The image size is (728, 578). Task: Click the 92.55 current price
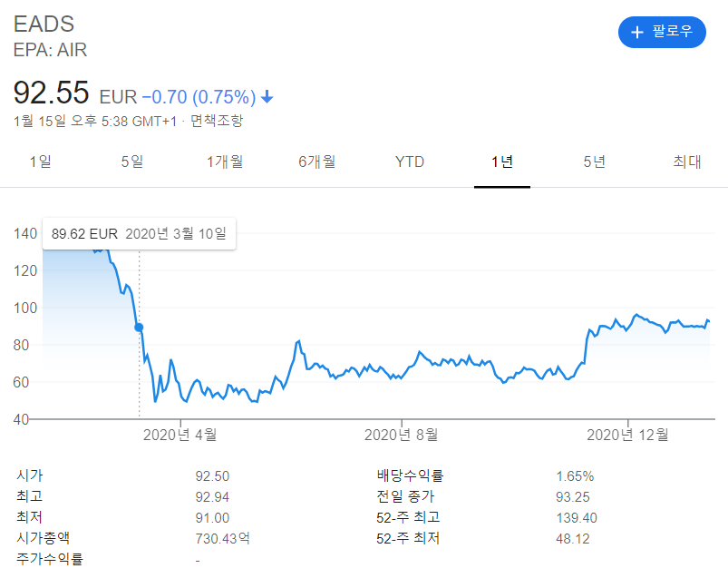coord(51,93)
